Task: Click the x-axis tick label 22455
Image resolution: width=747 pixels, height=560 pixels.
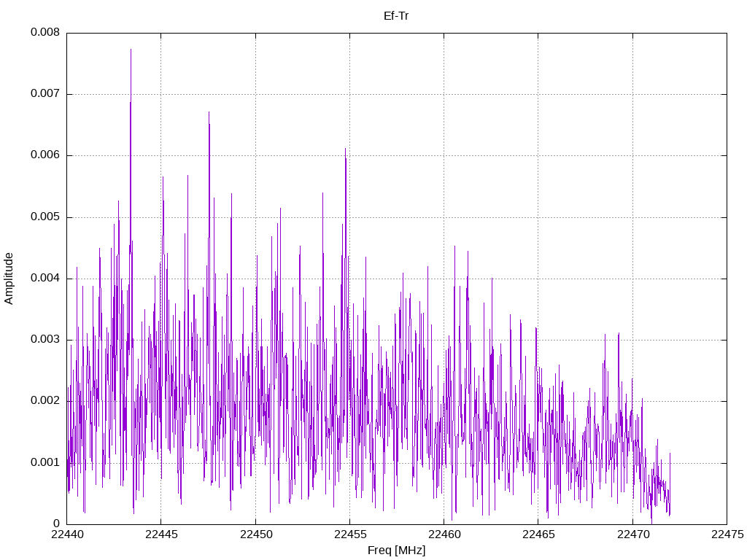Action: point(350,534)
